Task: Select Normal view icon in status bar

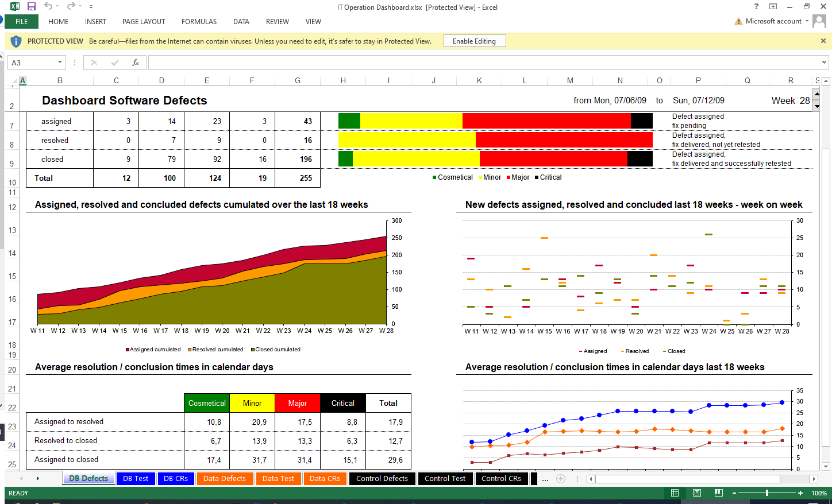Action: [x=675, y=493]
